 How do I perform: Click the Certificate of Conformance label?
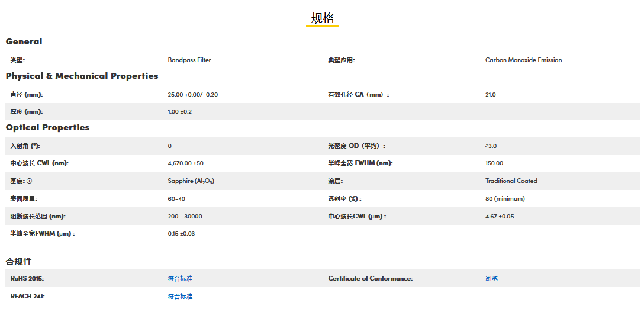click(x=370, y=278)
